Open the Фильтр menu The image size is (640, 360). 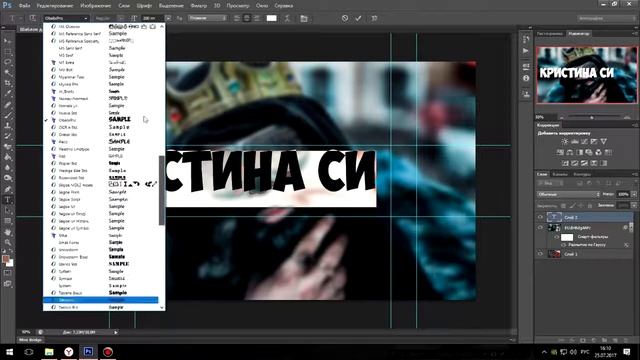pyautogui.click(x=199, y=6)
